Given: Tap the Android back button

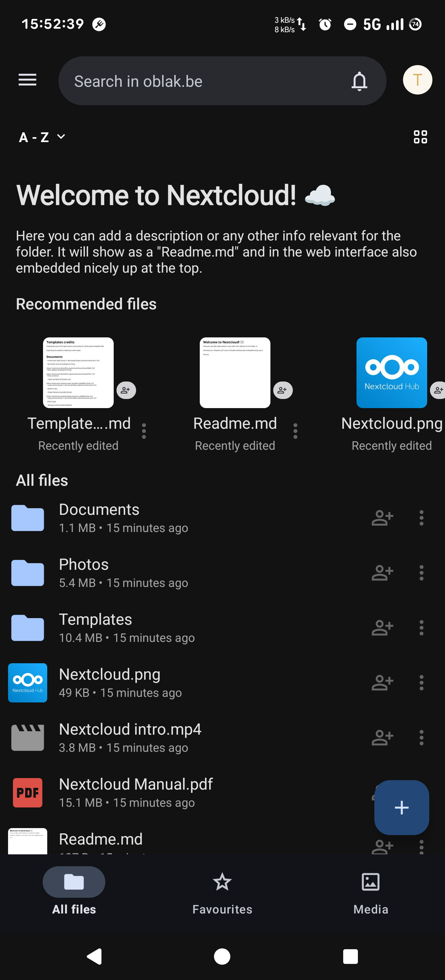Looking at the screenshot, I should 94,957.
